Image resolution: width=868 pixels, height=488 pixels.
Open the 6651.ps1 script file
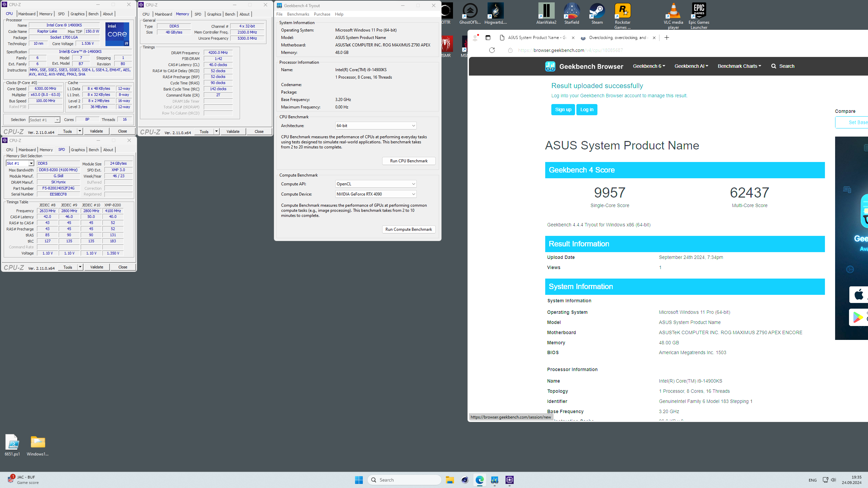click(x=12, y=445)
